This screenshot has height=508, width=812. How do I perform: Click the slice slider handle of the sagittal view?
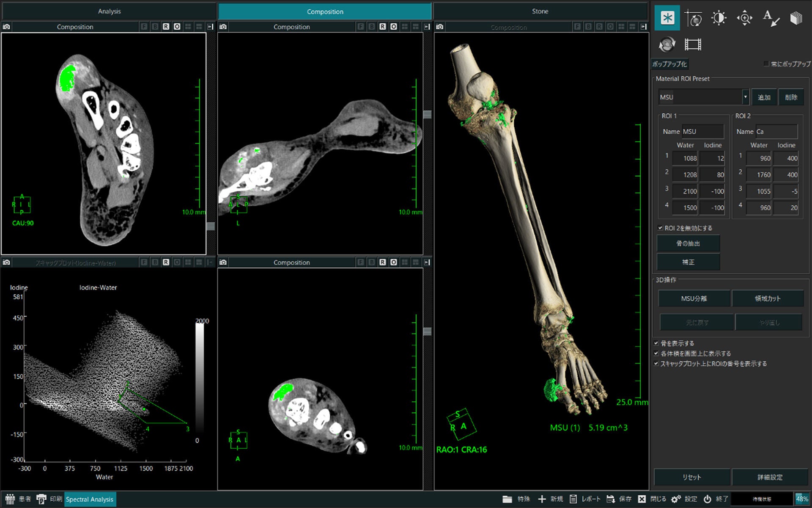427,115
